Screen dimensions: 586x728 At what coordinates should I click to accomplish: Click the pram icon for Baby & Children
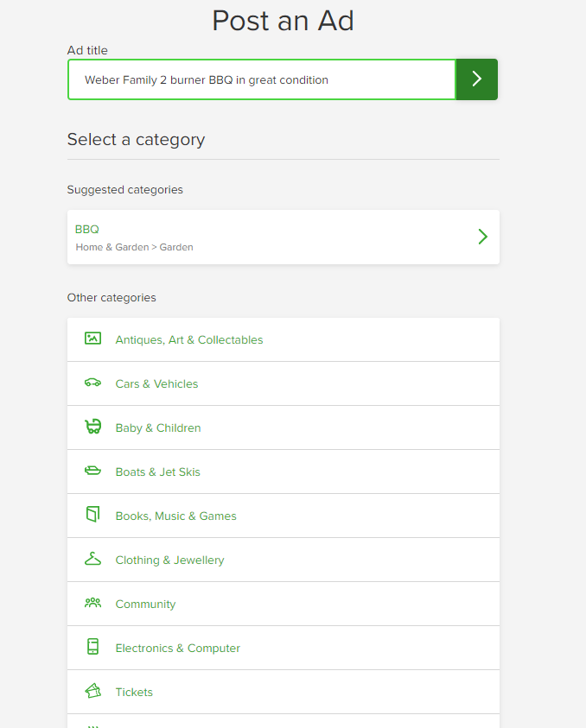point(93,427)
